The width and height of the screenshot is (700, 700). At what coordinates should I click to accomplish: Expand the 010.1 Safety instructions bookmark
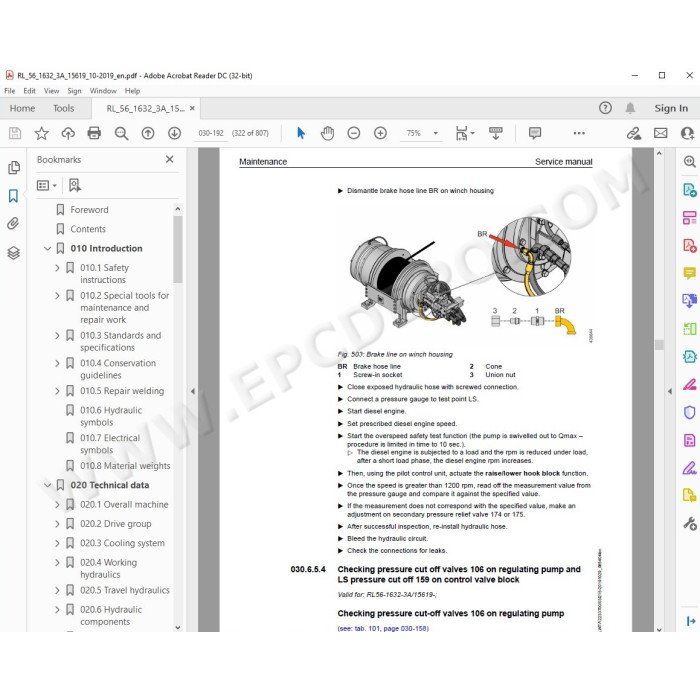click(57, 268)
